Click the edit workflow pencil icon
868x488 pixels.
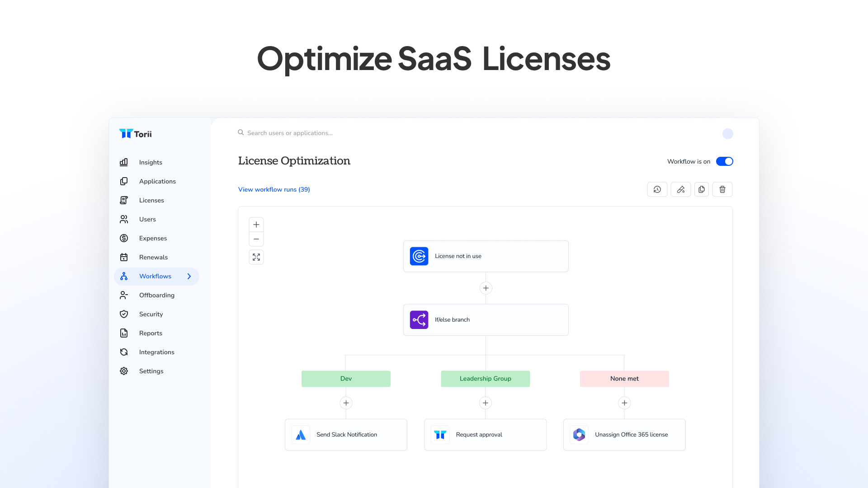(680, 189)
